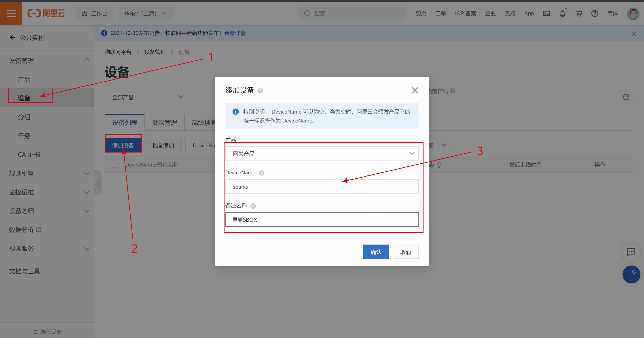
Task: Click the 查看详情 announcement link
Action: 235,33
